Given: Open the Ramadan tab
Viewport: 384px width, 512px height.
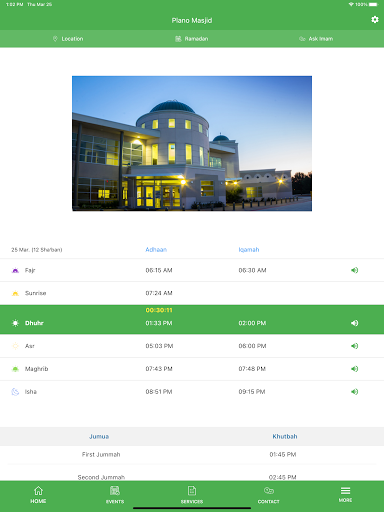Looking at the screenshot, I should [x=192, y=39].
